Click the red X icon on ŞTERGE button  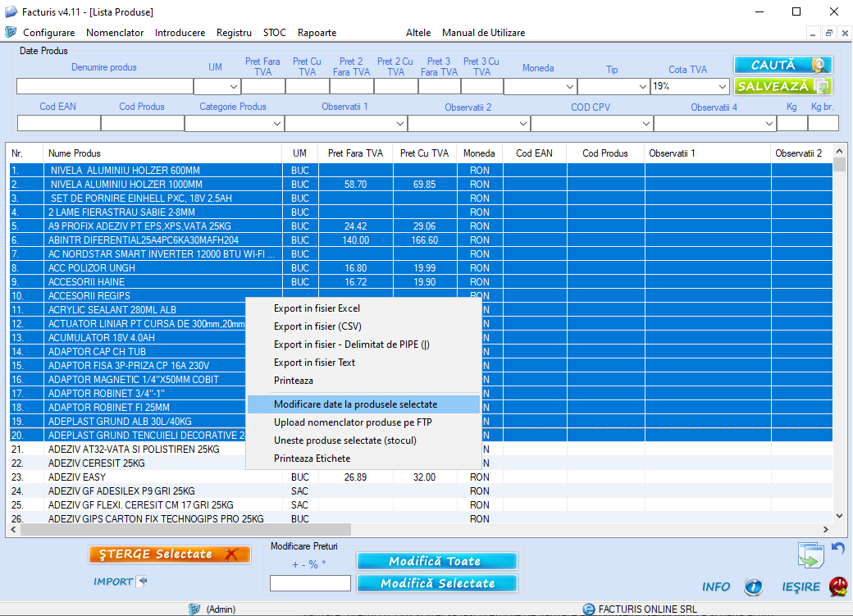coord(232,554)
